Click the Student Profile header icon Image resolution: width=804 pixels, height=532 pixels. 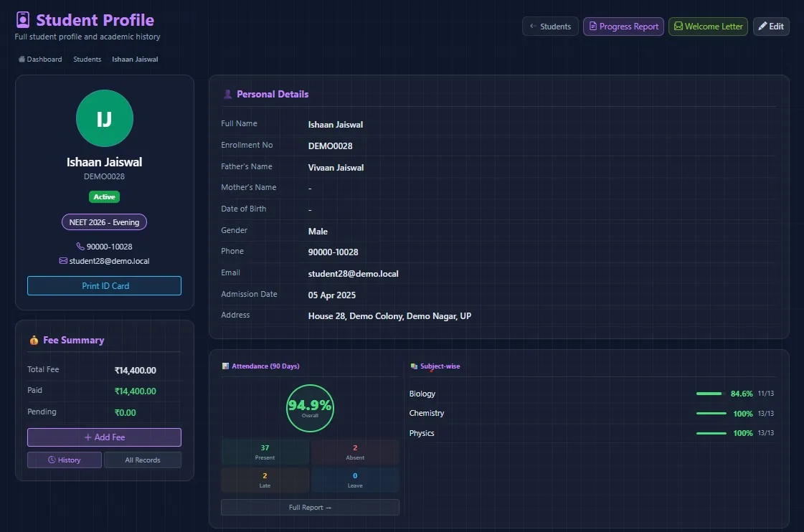pos(22,20)
